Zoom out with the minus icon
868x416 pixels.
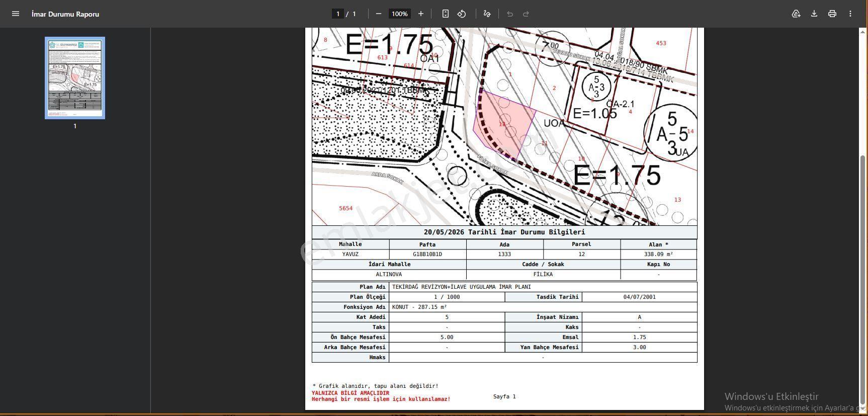379,14
